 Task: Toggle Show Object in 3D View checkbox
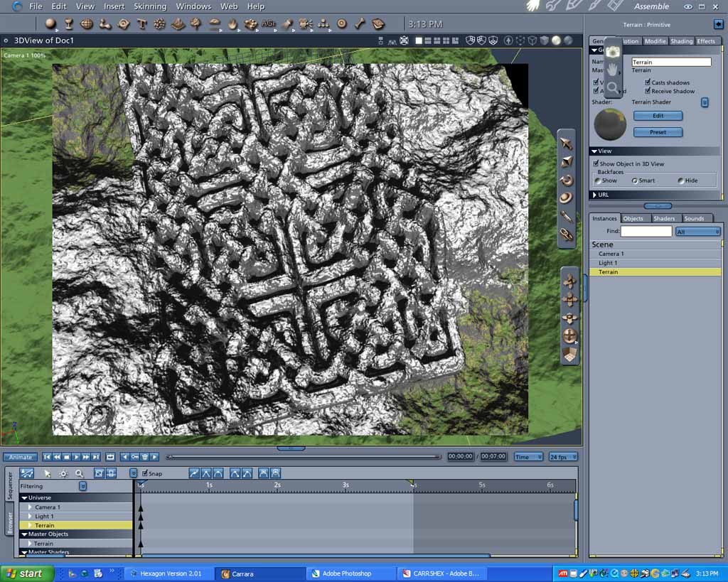point(596,163)
